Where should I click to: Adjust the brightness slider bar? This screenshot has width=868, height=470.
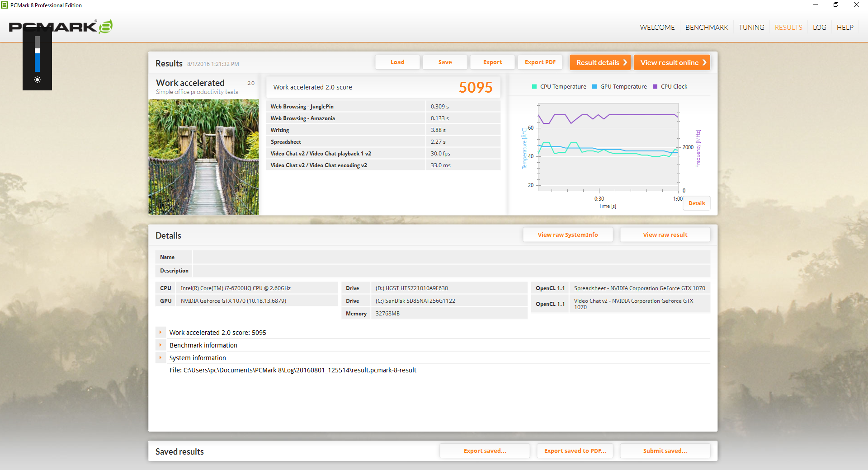pos(37,54)
